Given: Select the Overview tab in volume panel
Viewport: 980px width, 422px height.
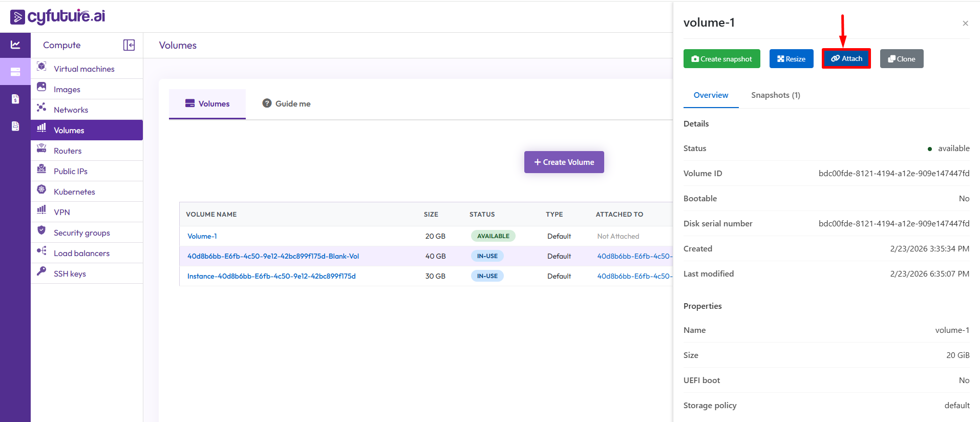Looking at the screenshot, I should (x=711, y=95).
